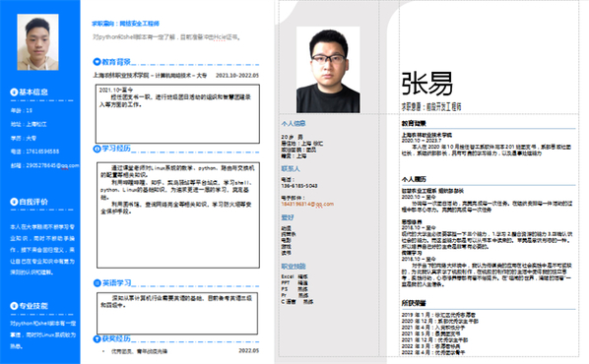Viewport: 589px width, 364px height.
Task: Click the blue icon beside 获奖经历 heading
Action: point(97,338)
